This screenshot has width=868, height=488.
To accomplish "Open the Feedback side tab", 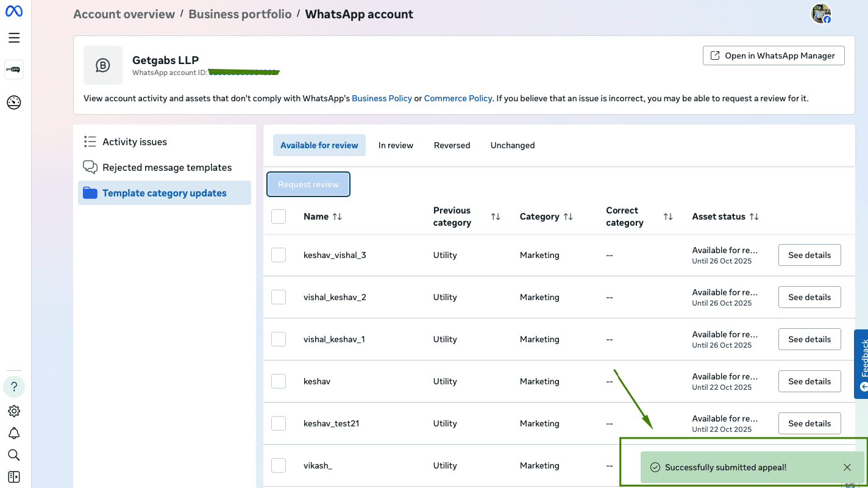I will (x=861, y=364).
